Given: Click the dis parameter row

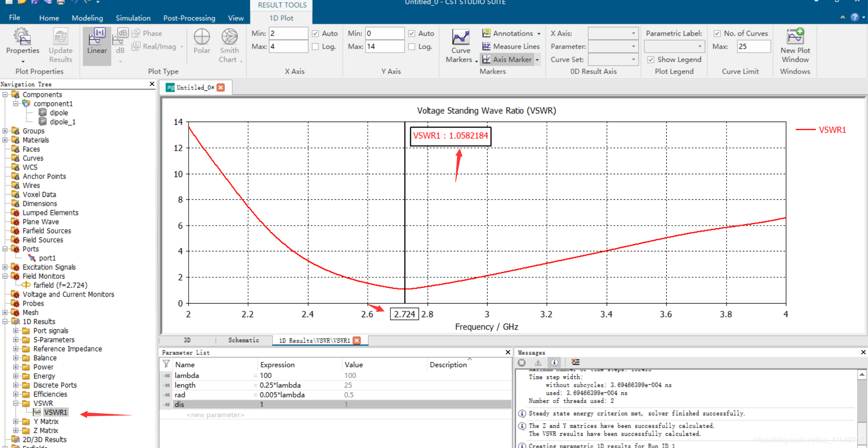Looking at the screenshot, I should pyautogui.click(x=336, y=404).
